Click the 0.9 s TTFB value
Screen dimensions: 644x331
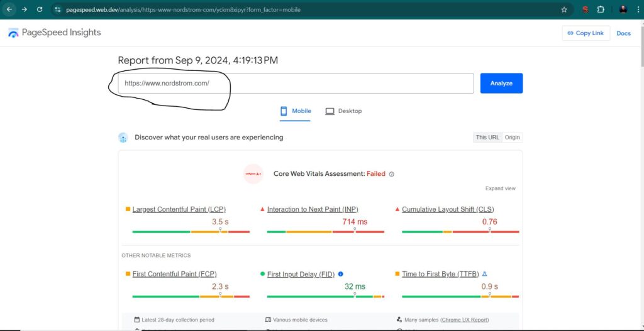[489, 286]
